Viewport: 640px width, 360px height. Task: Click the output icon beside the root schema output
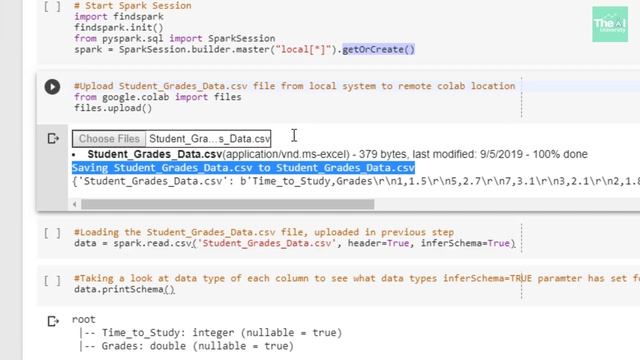click(x=53, y=321)
